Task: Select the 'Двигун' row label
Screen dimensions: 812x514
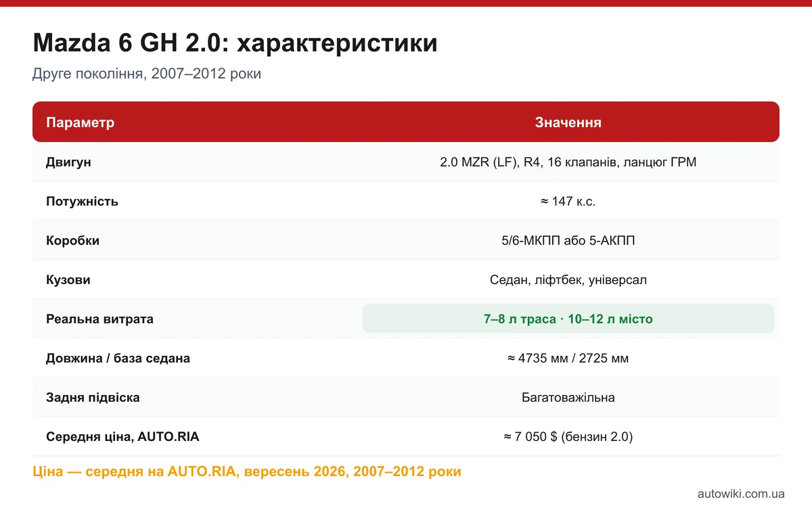Action: click(x=68, y=162)
